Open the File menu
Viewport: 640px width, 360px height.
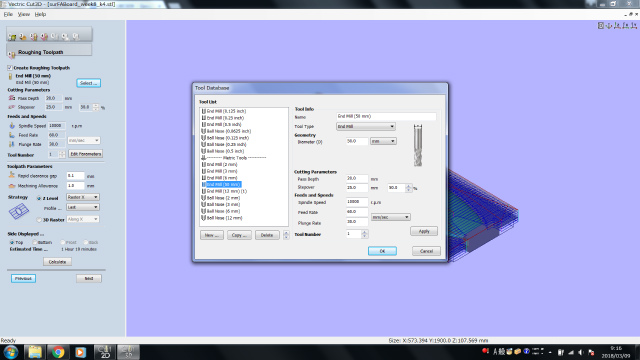(8, 14)
